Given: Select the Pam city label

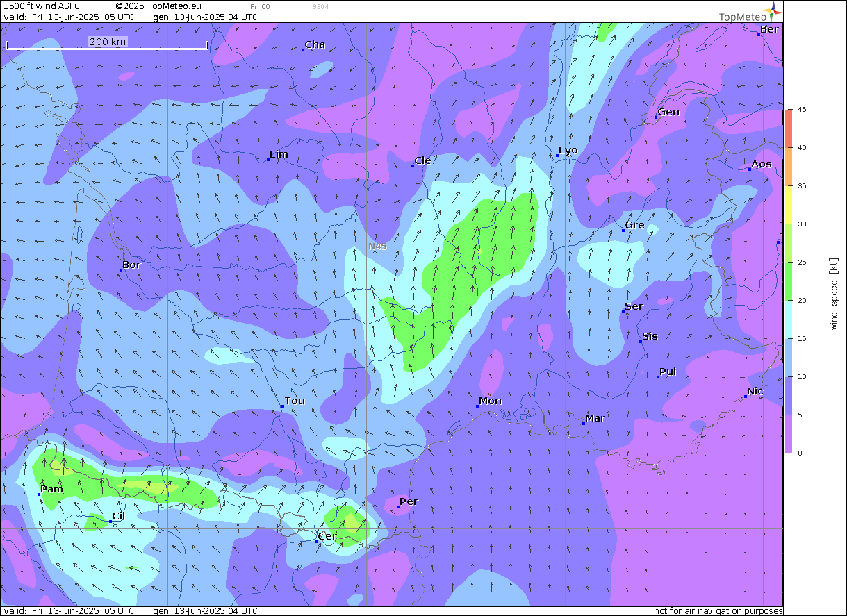Looking at the screenshot, I should (51, 489).
